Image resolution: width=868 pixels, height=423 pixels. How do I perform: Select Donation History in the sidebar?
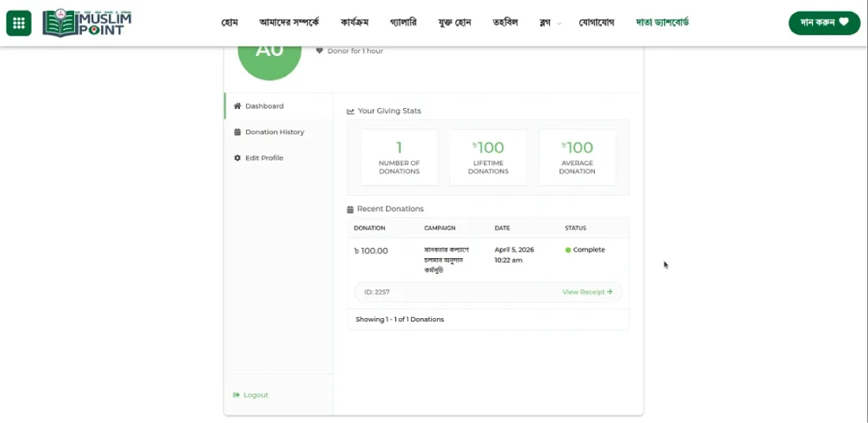[x=279, y=132]
